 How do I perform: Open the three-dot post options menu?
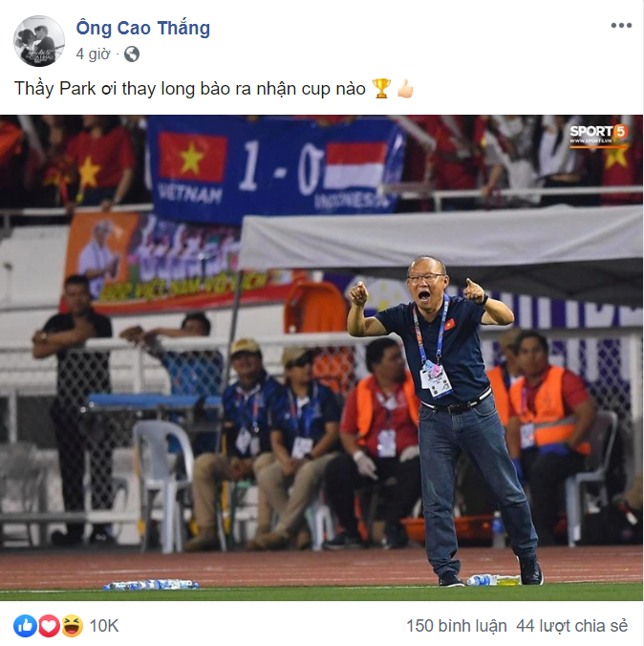[621, 26]
